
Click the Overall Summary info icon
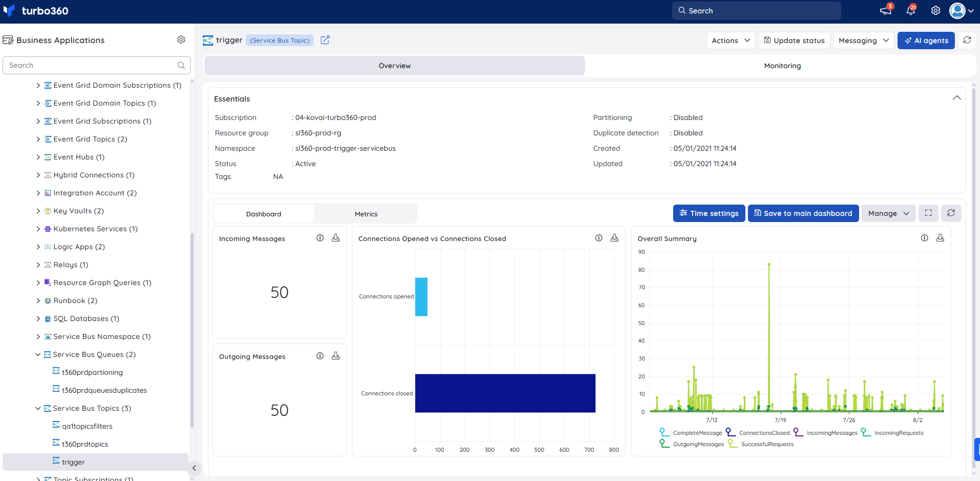925,238
